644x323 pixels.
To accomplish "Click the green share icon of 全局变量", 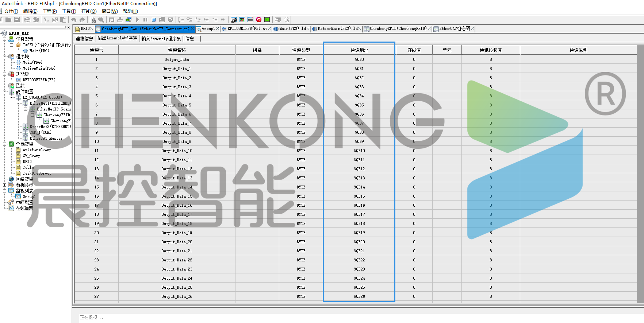I will [11, 144].
